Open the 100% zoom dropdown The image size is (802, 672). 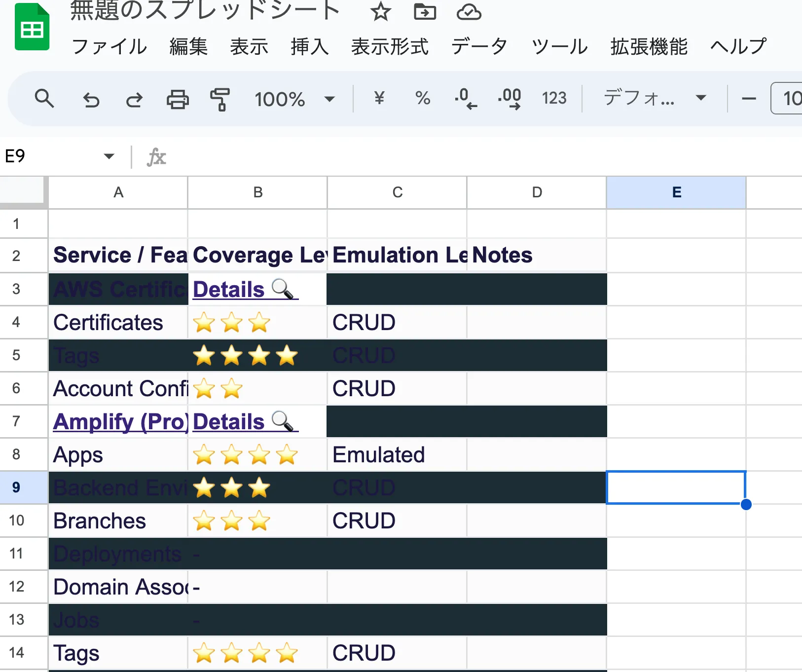point(294,99)
